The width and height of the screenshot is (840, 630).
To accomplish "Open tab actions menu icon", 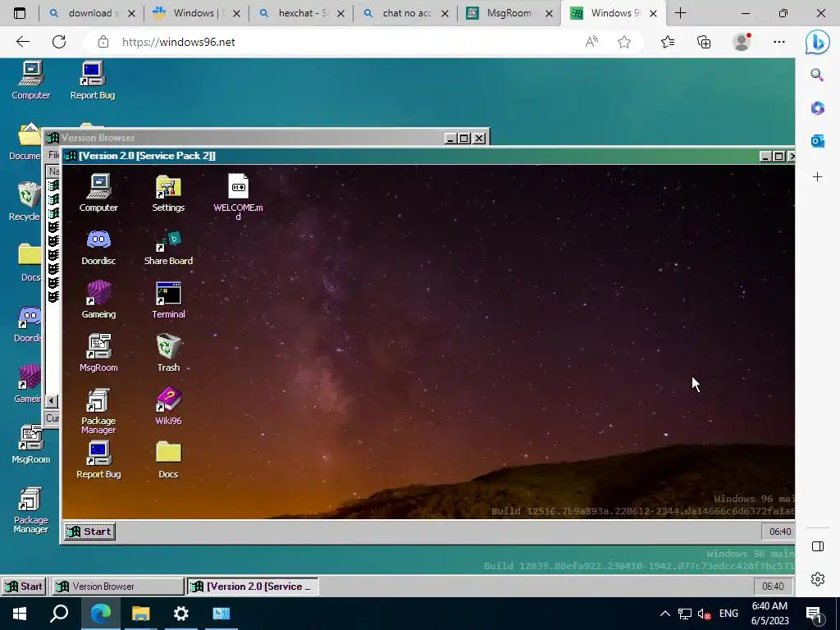I will 20,13.
